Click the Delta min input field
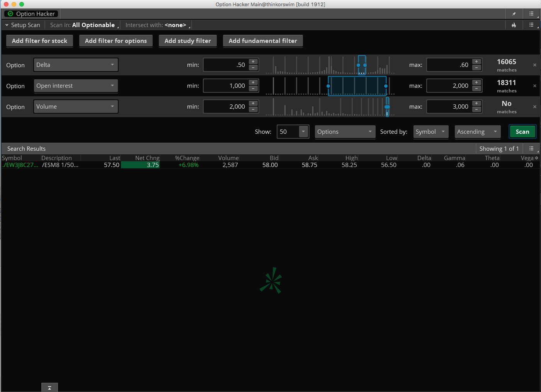This screenshot has width=541, height=392. click(x=226, y=65)
